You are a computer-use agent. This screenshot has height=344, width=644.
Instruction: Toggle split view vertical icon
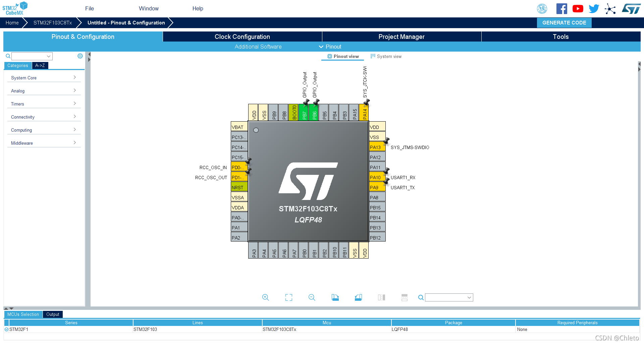(x=381, y=297)
